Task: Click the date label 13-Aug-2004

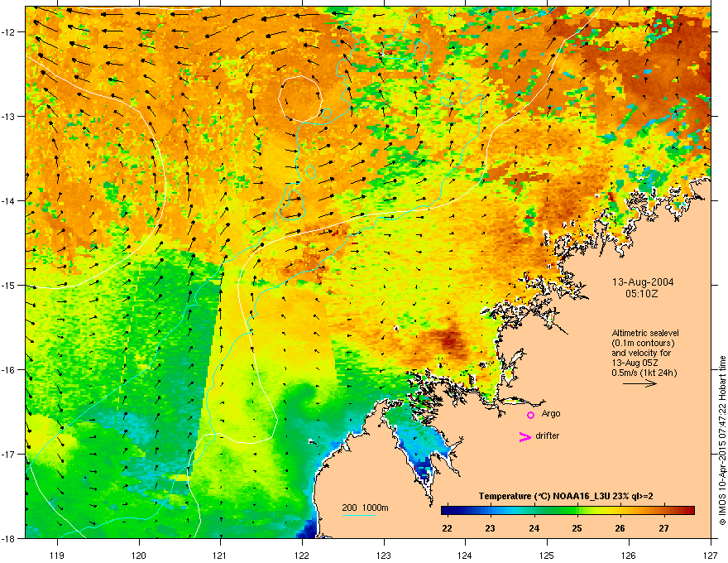Action: click(643, 282)
